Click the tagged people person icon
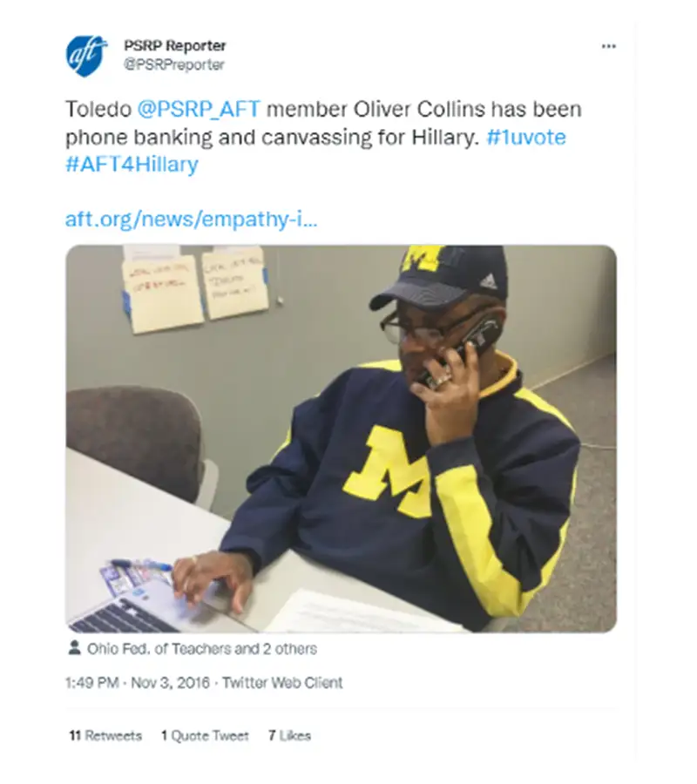The height and width of the screenshot is (784, 697). click(x=74, y=648)
